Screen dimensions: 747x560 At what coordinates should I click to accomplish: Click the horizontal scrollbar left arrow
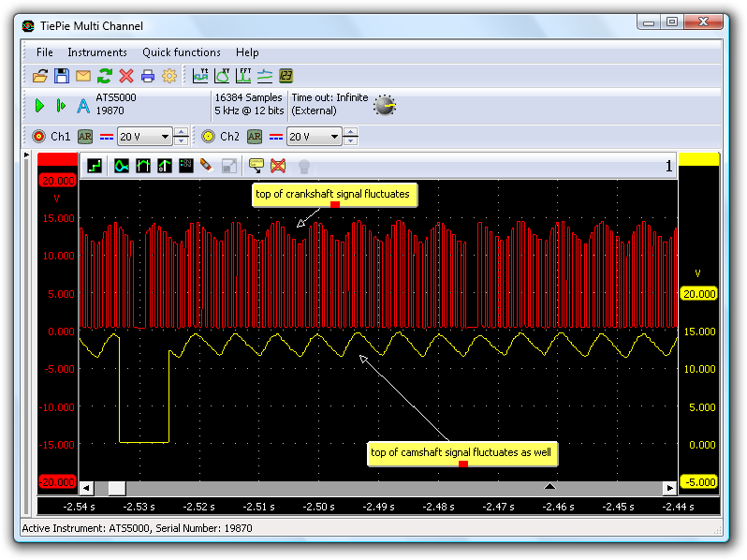tap(86, 488)
